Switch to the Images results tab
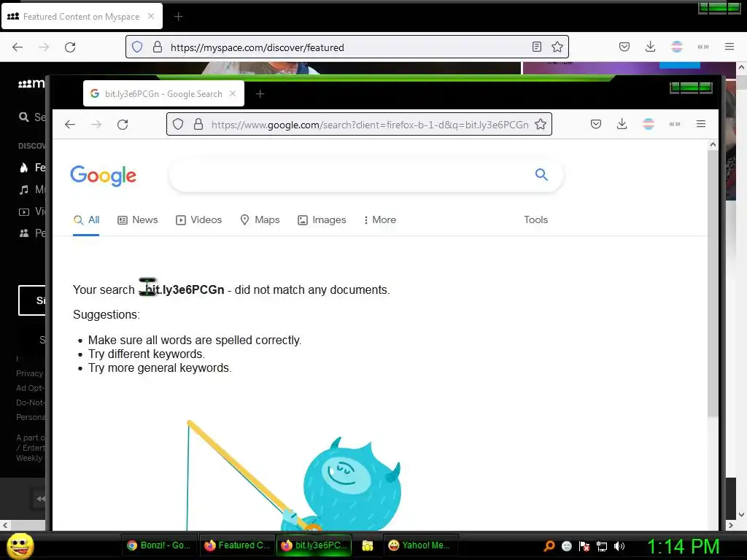 322,220
